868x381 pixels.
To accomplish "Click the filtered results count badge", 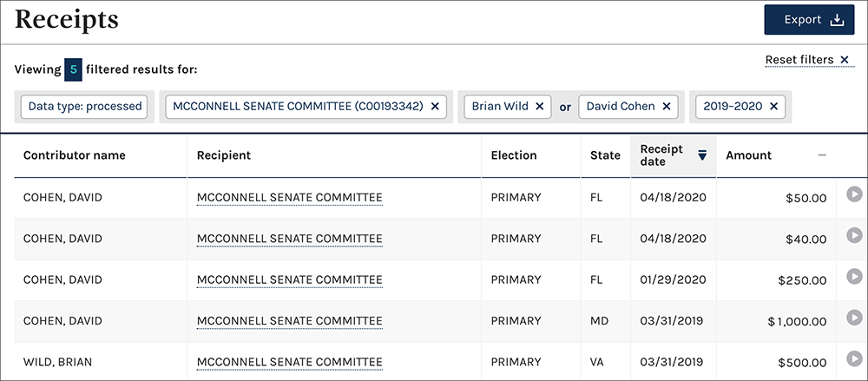I will coord(74,69).
